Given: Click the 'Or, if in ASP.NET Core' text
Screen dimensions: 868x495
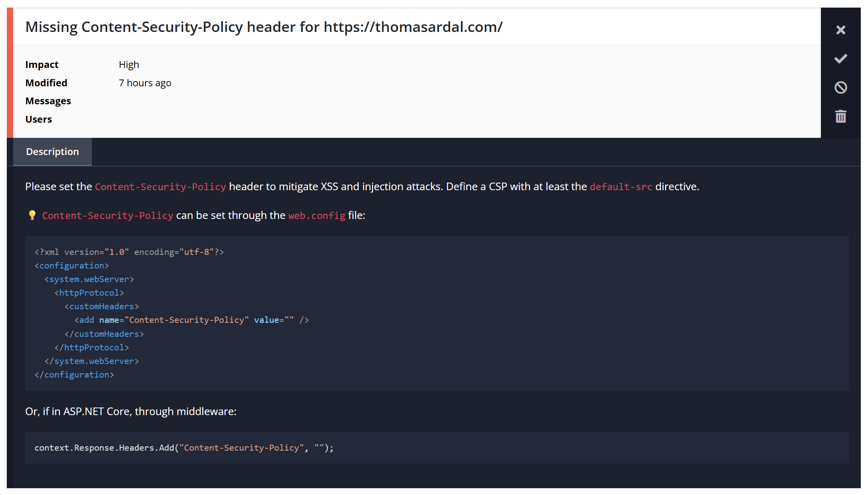Looking at the screenshot, I should [131, 412].
